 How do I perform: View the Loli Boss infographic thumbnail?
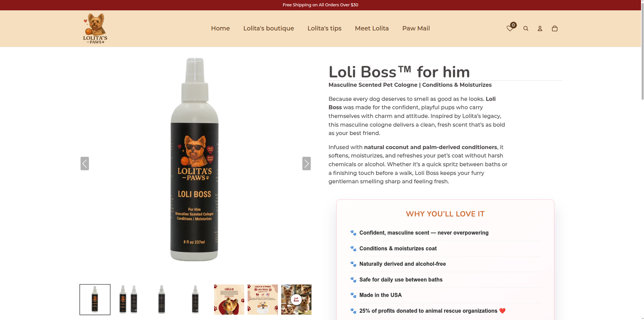click(x=262, y=299)
